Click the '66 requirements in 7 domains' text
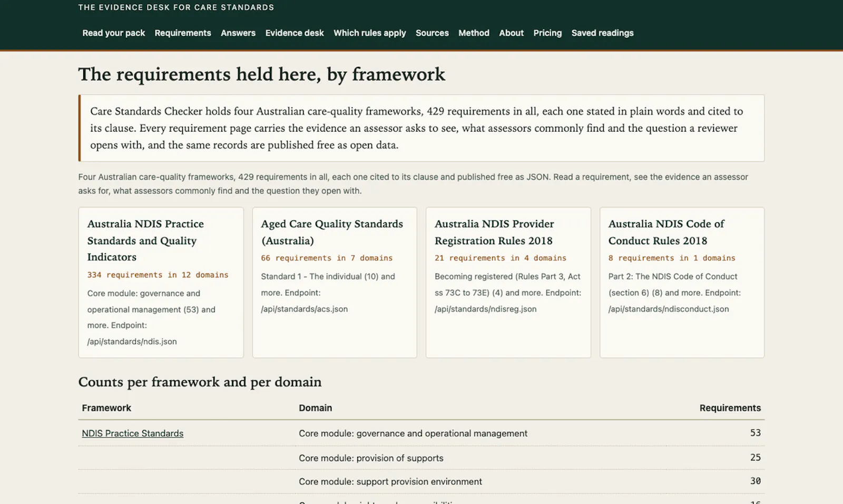The width and height of the screenshot is (843, 504). point(327,258)
